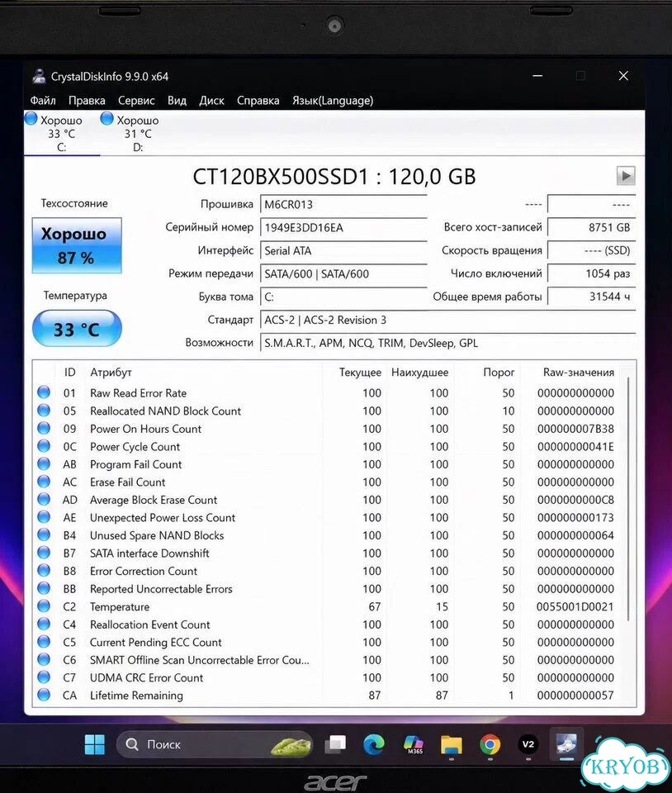Screen dimensions: 672x793
Task: Click the Raw-значения column header
Action: [x=579, y=373]
